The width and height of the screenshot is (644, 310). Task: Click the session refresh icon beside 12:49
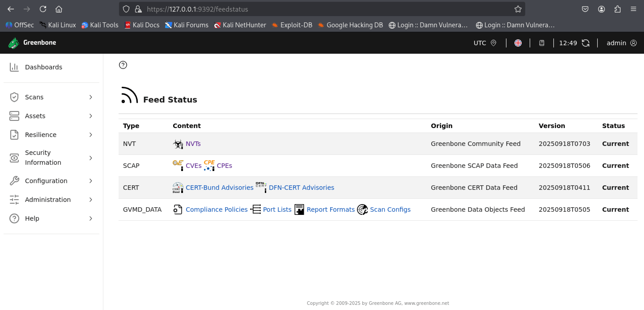pos(585,43)
